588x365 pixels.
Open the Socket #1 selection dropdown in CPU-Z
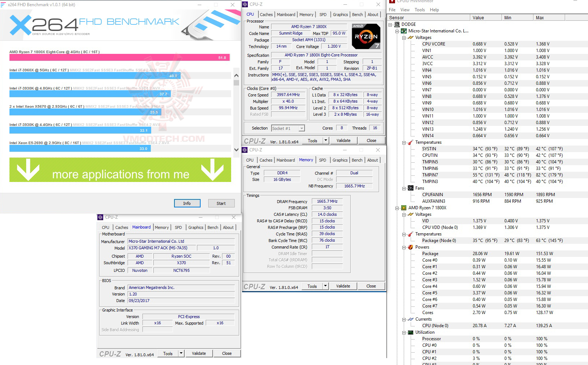coord(301,128)
